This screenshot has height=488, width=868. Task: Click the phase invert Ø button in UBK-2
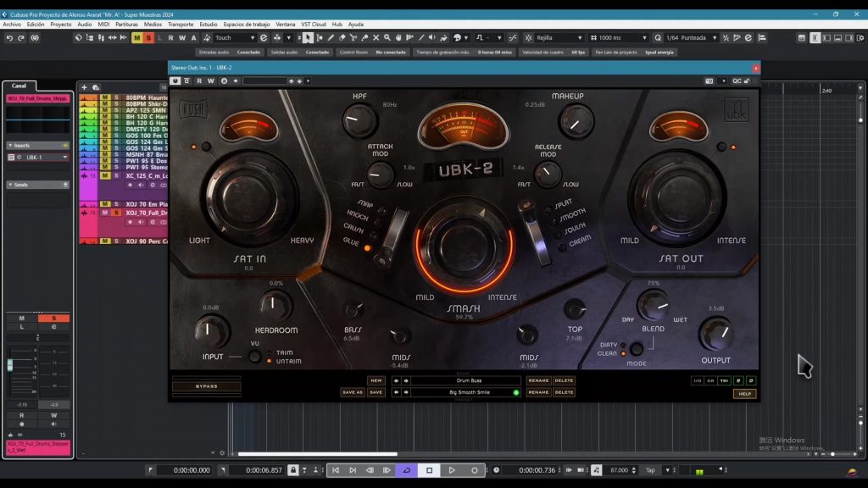(751, 380)
